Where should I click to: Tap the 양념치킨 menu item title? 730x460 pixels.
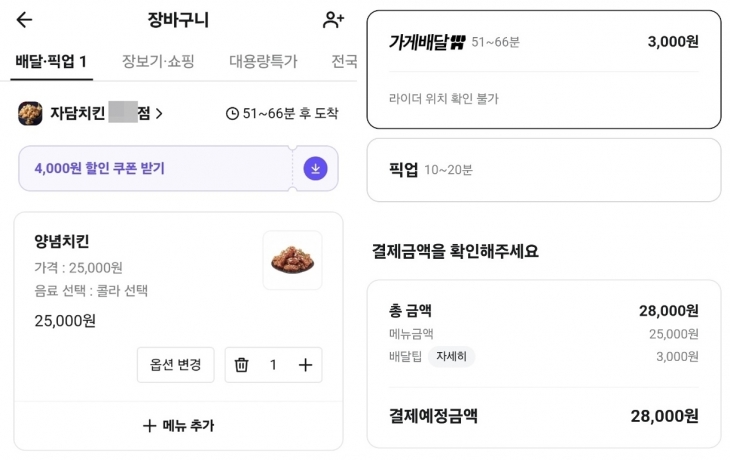(x=62, y=241)
